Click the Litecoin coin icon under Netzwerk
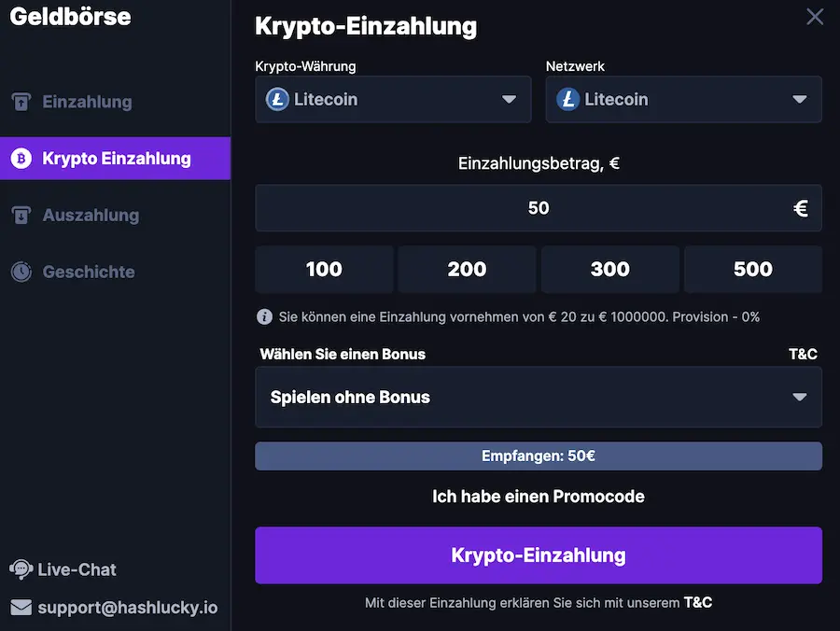The width and height of the screenshot is (840, 631). point(567,100)
